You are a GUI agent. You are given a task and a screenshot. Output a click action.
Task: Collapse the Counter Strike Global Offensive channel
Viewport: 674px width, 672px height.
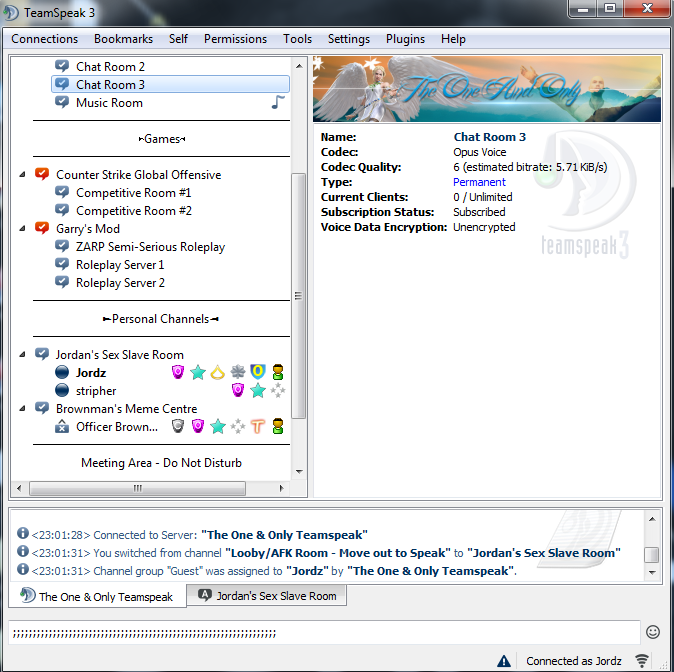tap(22, 175)
